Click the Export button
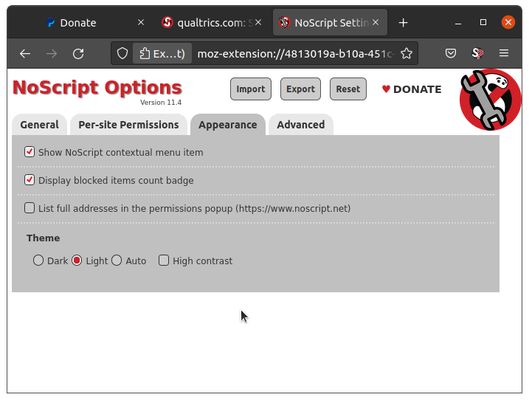529x400 pixels. [300, 89]
